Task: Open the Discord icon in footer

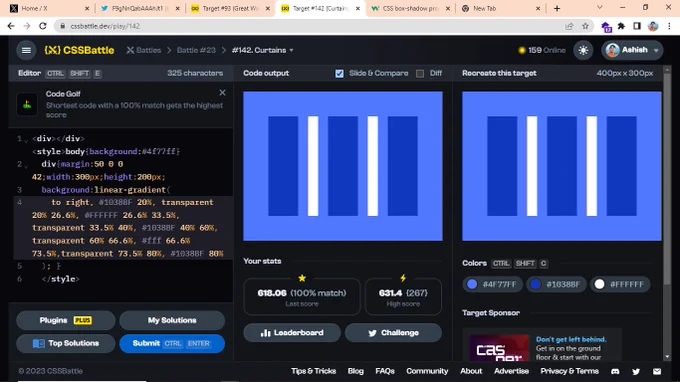Action: (x=615, y=372)
